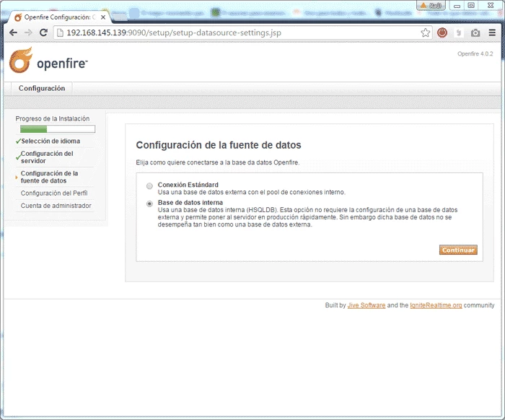Reload the Openfire setup page

click(43, 32)
